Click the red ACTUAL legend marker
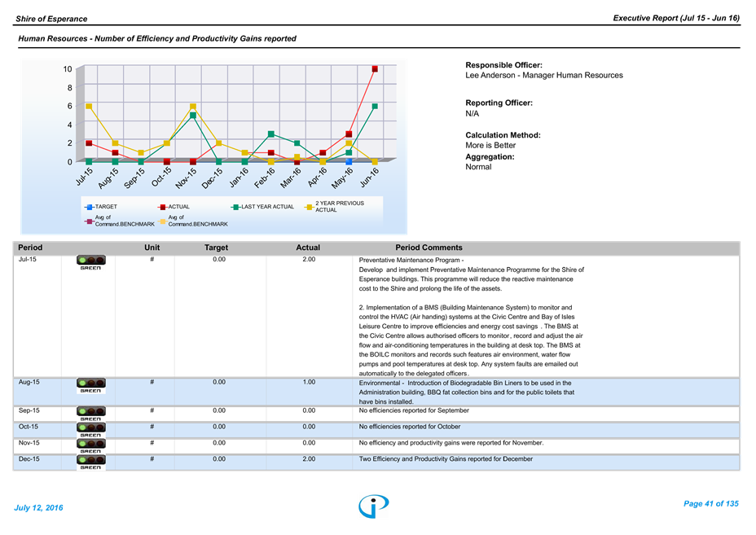This screenshot has height=535, width=756. coord(162,208)
